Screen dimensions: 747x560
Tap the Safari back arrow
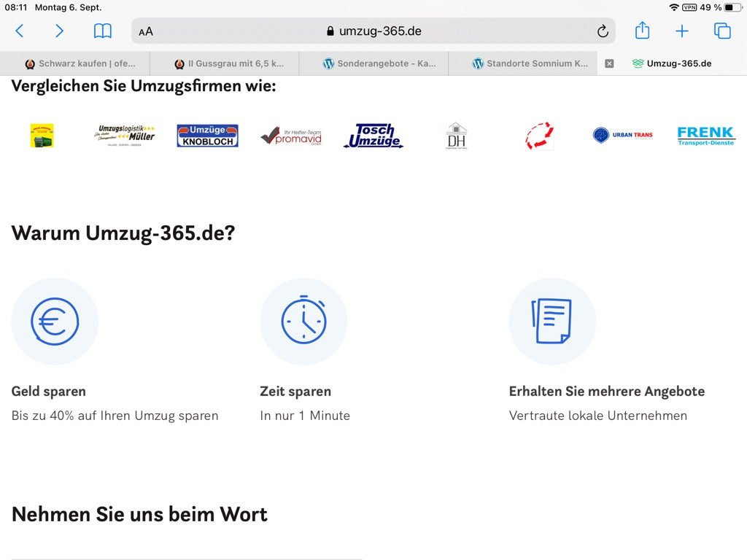coord(20,31)
